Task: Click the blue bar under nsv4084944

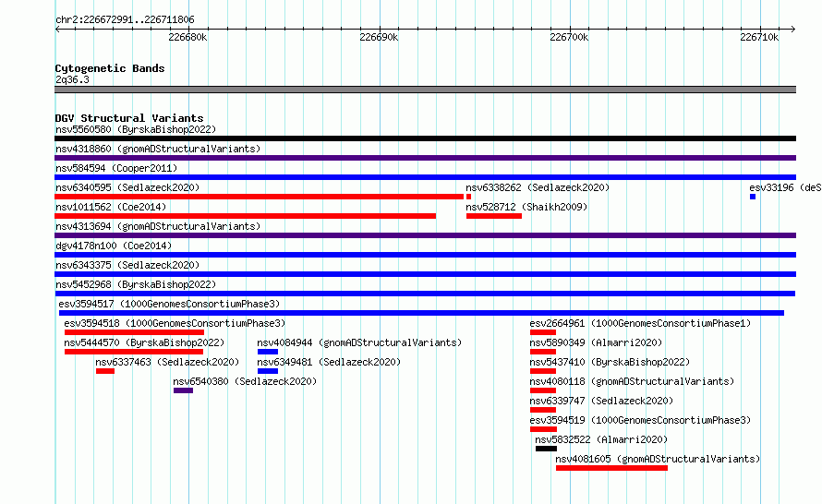Action: 267,352
